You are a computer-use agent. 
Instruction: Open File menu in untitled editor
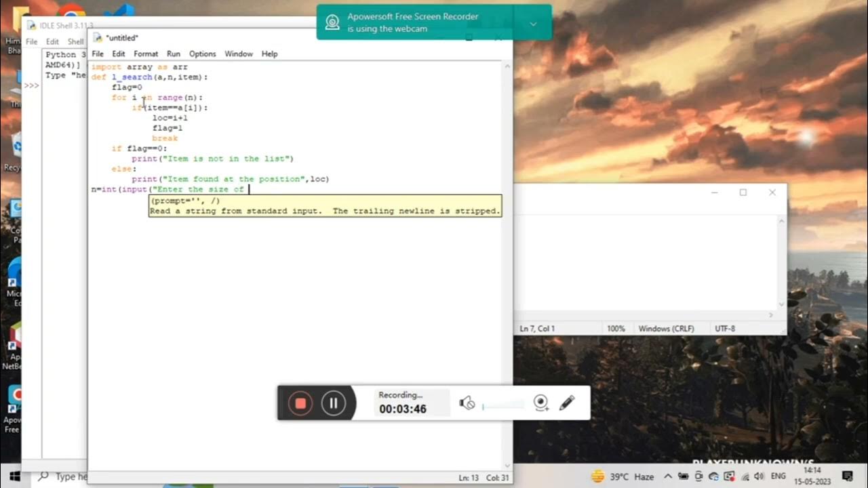(98, 54)
